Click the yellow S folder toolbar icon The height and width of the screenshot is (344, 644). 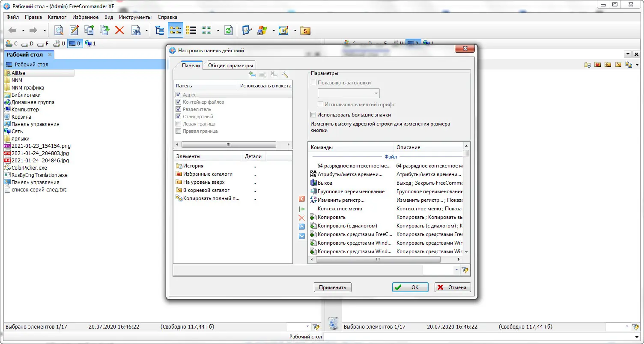tap(305, 30)
